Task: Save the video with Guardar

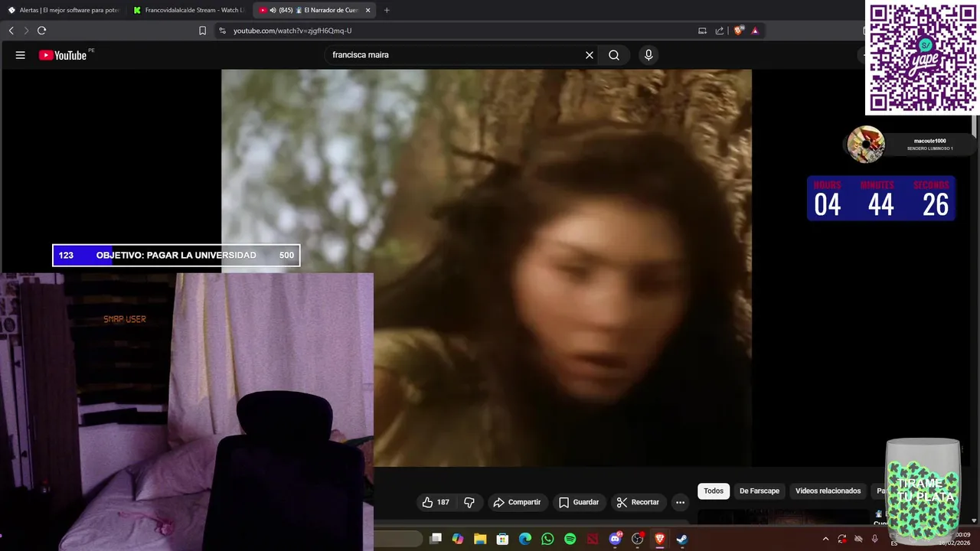Action: point(579,502)
